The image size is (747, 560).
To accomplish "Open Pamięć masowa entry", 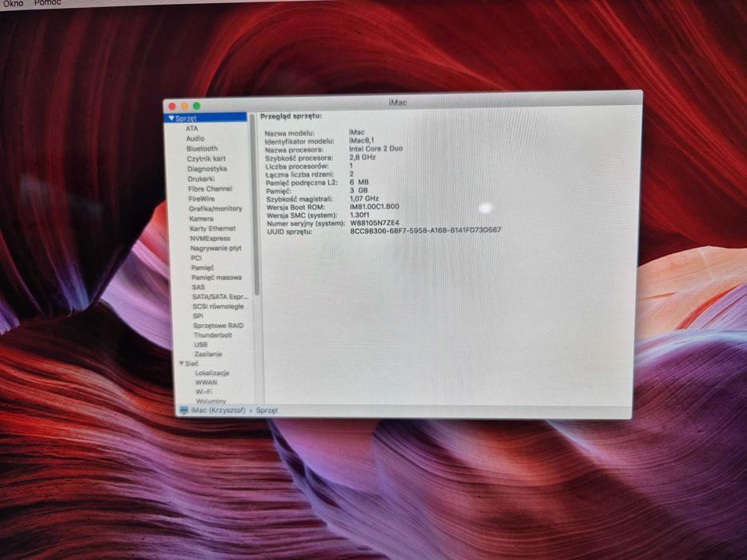I will click(217, 277).
